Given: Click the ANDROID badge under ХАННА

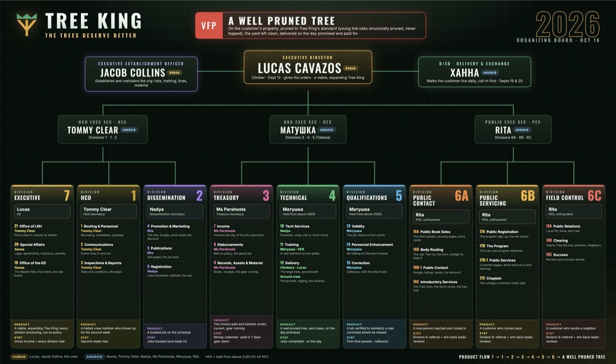Looking at the screenshot, I should [x=476, y=73].
